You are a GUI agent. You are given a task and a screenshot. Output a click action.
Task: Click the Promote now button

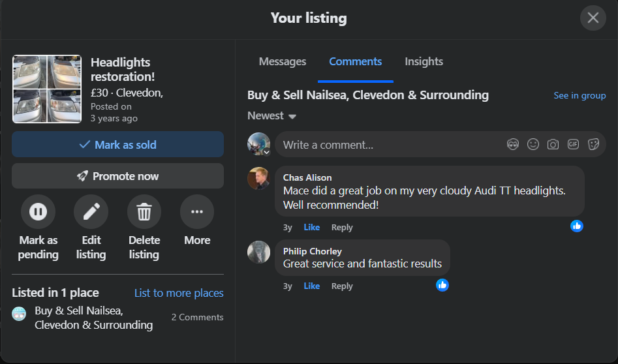(x=117, y=176)
